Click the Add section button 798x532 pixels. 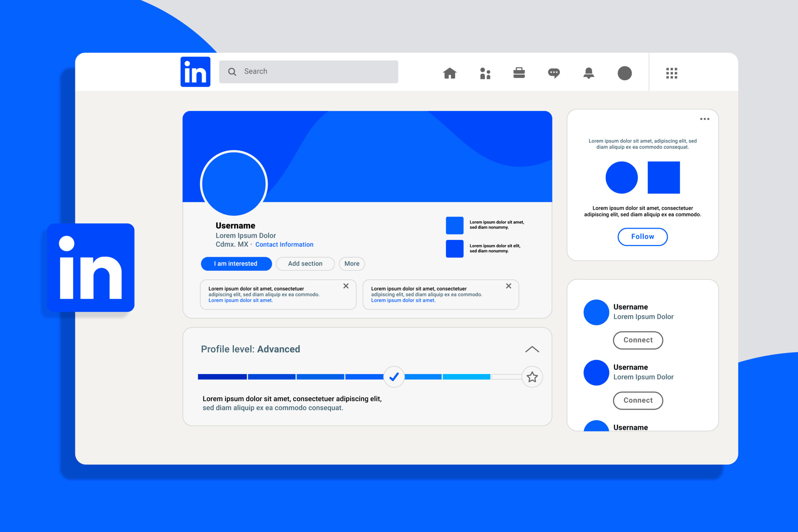(x=305, y=264)
